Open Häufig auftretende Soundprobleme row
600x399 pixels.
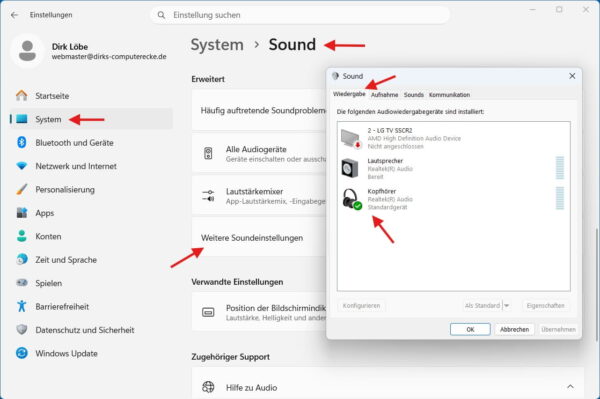(x=259, y=111)
